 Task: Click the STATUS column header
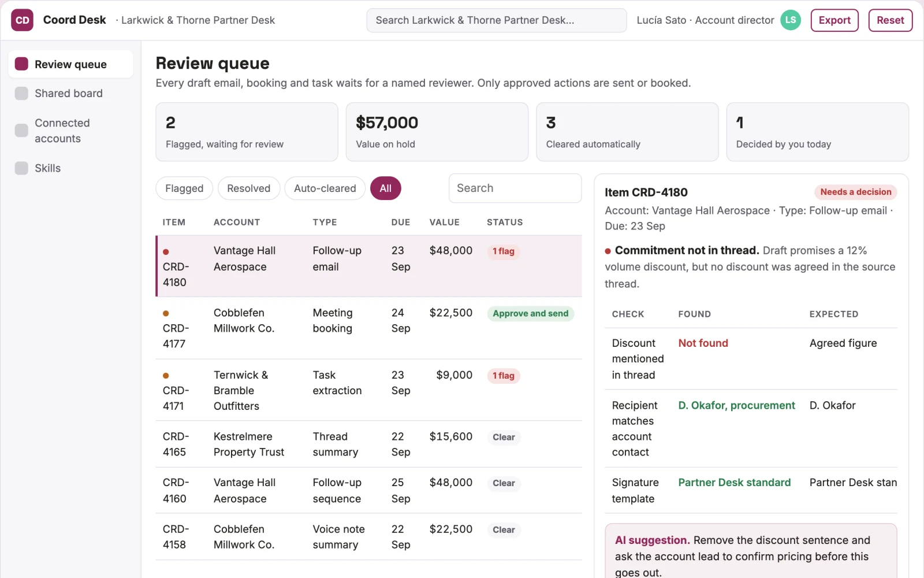[505, 223]
